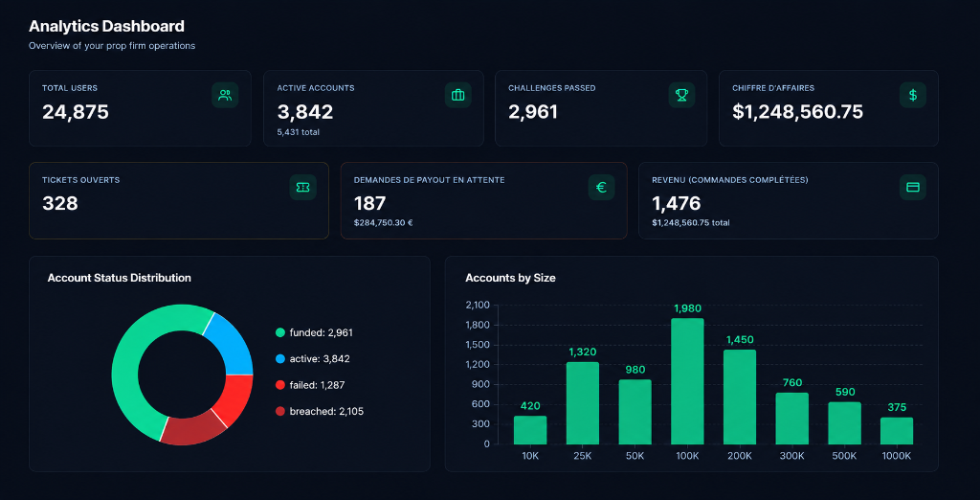The width and height of the screenshot is (980, 500).
Task: Click the Account Status Distribution title
Action: point(120,278)
